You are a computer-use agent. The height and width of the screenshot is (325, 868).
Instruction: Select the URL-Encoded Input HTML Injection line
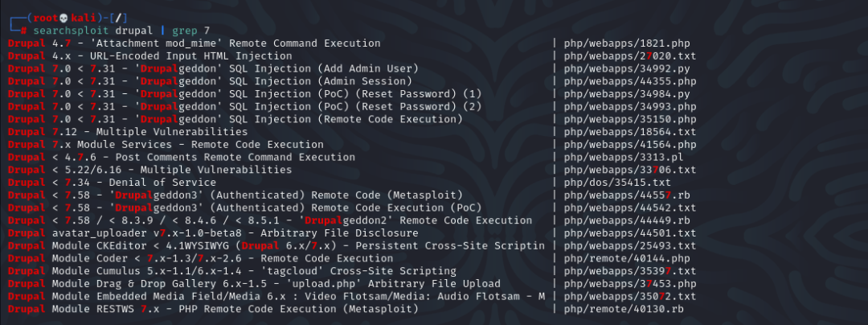pos(149,56)
